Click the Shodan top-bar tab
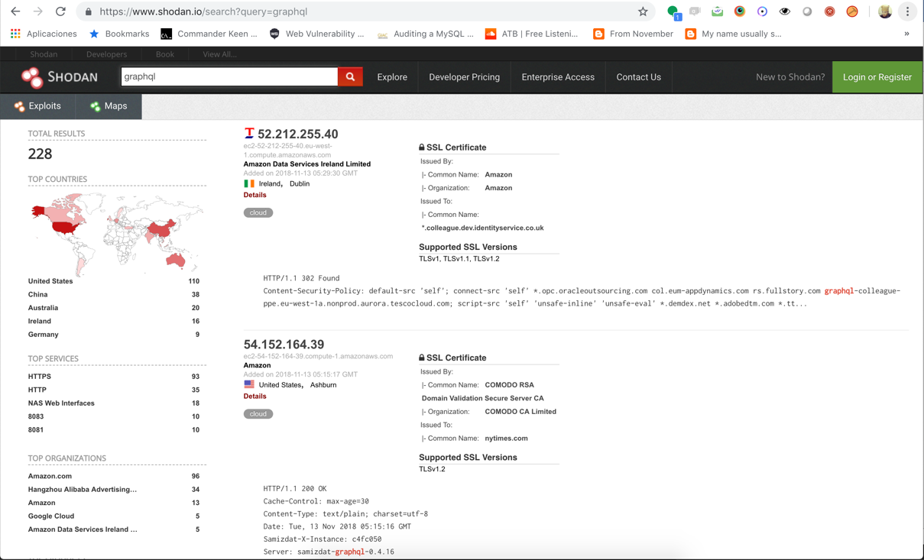Image resolution: width=924 pixels, height=560 pixels. [44, 54]
